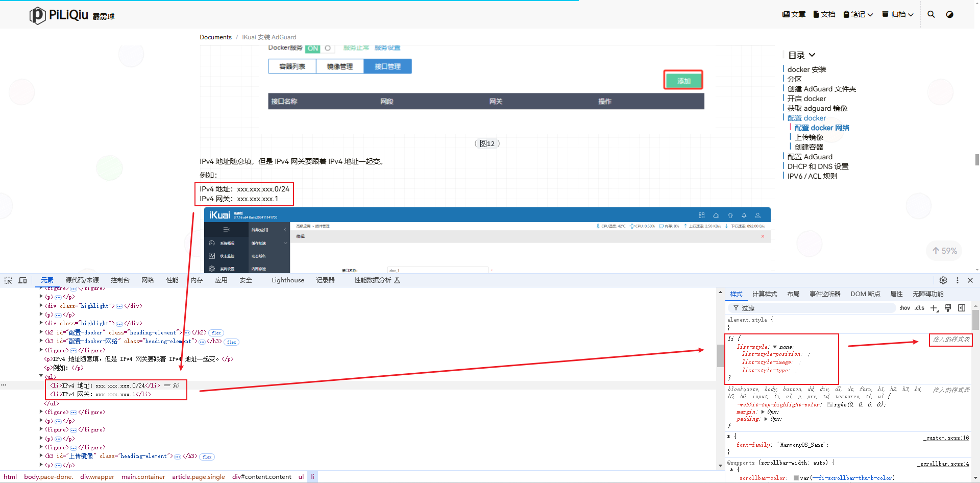This screenshot has width=980, height=483.
Task: Click the site search magnifier icon
Action: (x=931, y=14)
